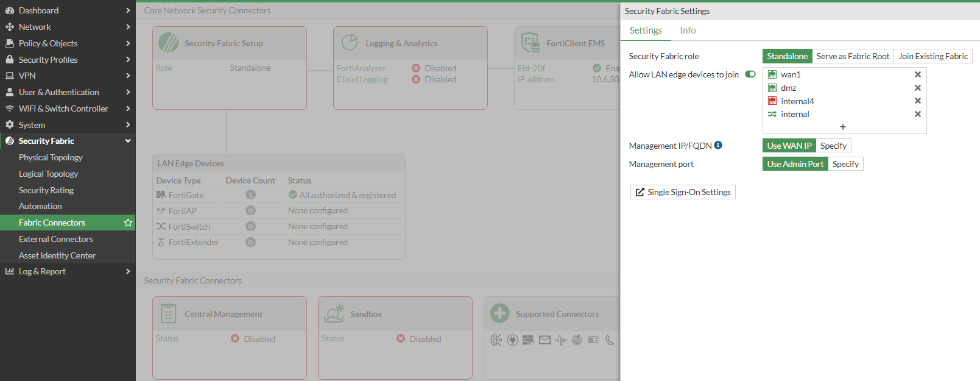Click the FortiClient EMS card icon
The height and width of the screenshot is (381, 980).
pos(531,43)
